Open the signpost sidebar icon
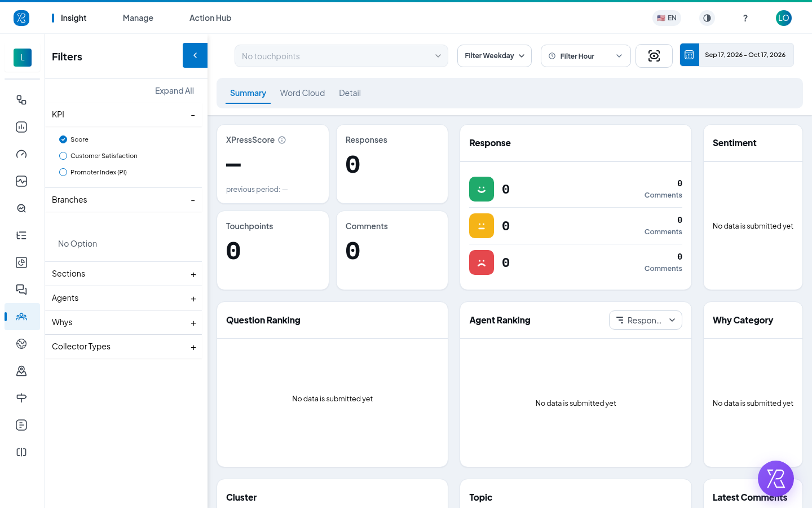Viewport: 812px width, 508px height. point(21,398)
